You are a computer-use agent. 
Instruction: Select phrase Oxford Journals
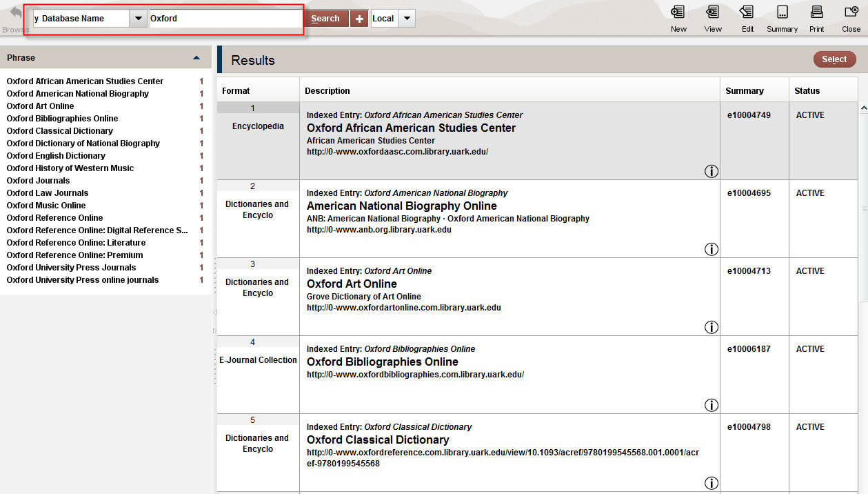(38, 181)
